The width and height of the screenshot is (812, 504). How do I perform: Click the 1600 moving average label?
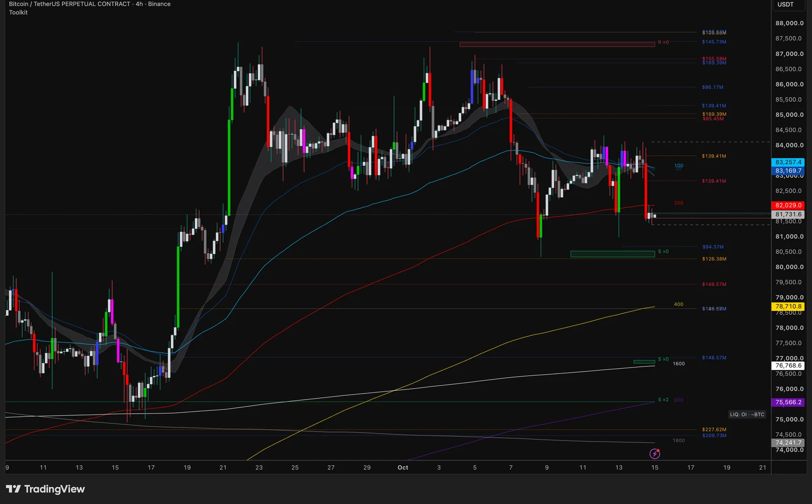(x=679, y=364)
